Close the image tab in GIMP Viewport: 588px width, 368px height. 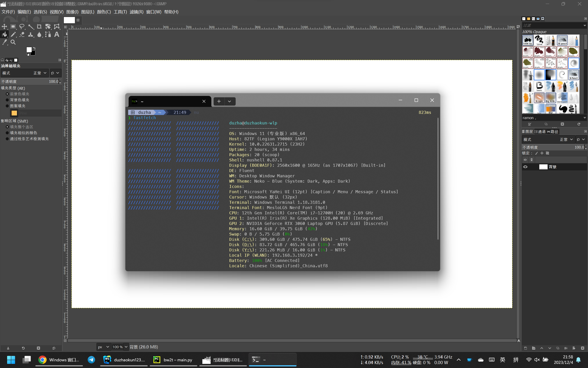[78, 20]
